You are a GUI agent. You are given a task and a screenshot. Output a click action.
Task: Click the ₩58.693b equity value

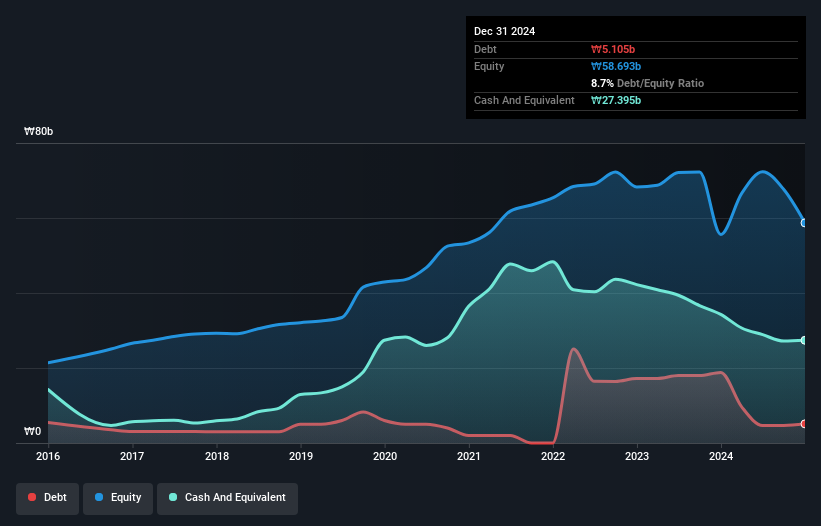tap(616, 66)
